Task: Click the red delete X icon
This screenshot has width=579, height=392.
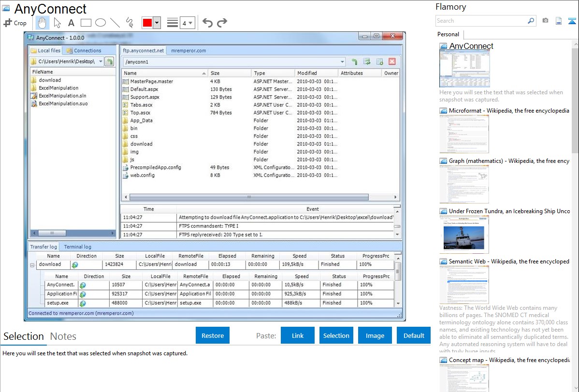Action: pos(392,62)
